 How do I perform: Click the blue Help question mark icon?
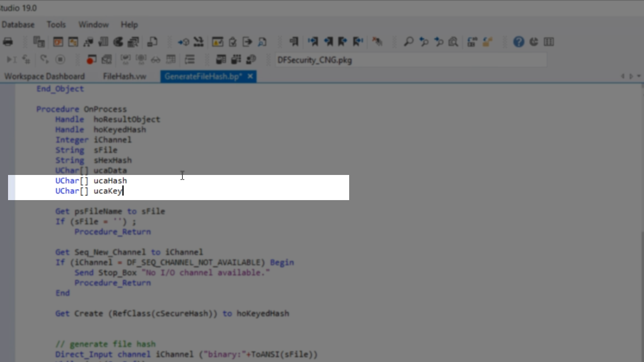click(x=519, y=42)
